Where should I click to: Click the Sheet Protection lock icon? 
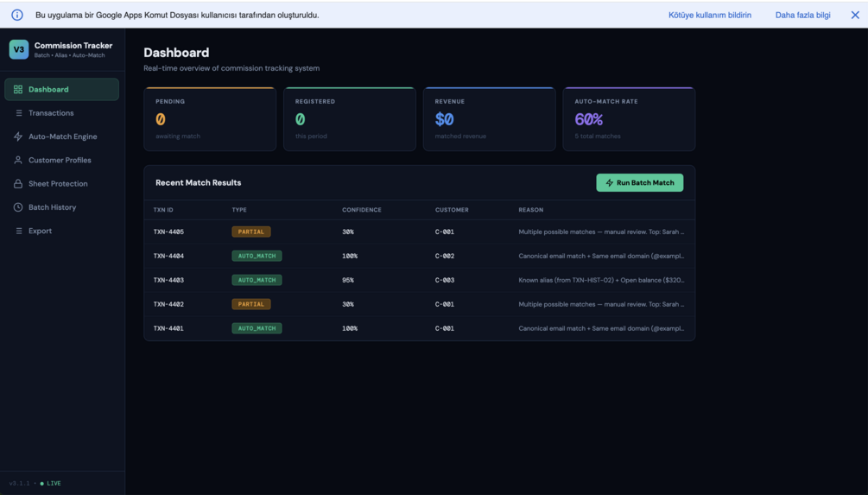tap(18, 183)
